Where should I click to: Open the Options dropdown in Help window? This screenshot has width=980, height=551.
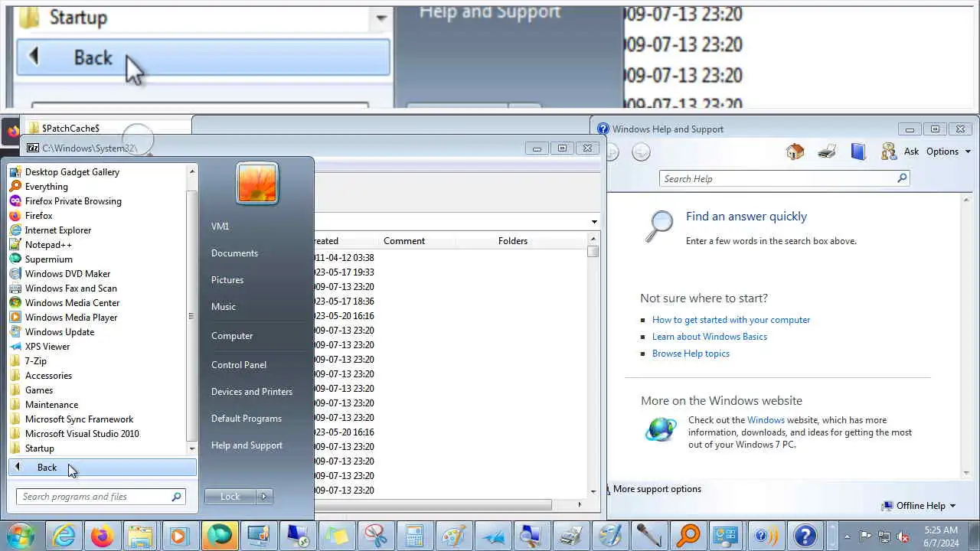pyautogui.click(x=948, y=152)
